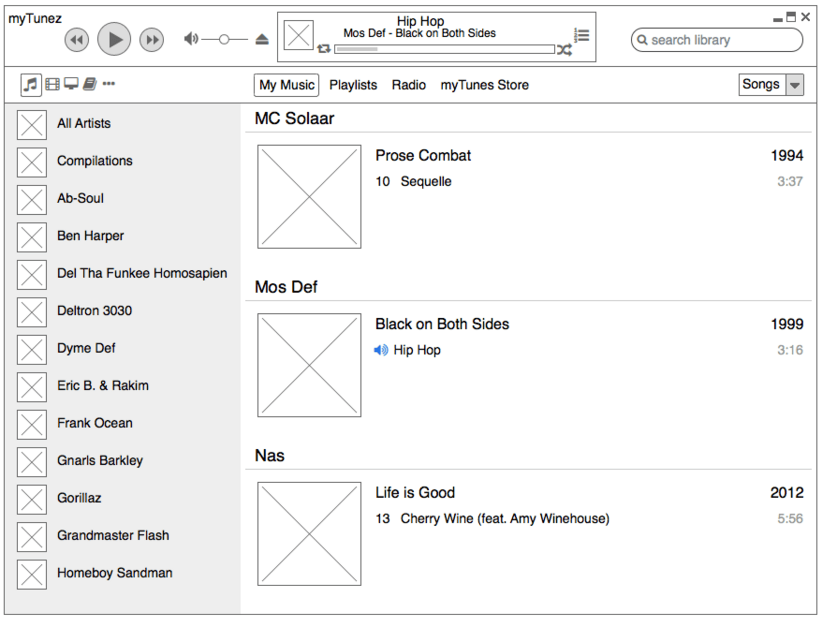
Task: Open the Up Next queue list icon
Action: point(582,35)
